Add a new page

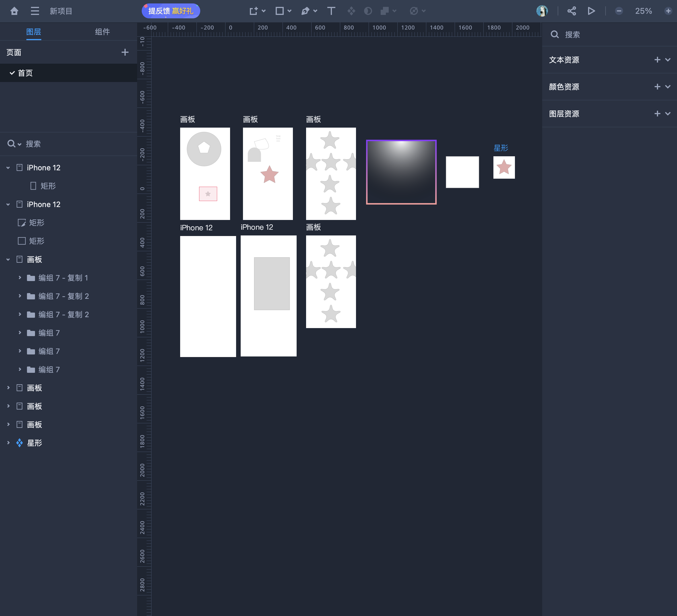(125, 52)
